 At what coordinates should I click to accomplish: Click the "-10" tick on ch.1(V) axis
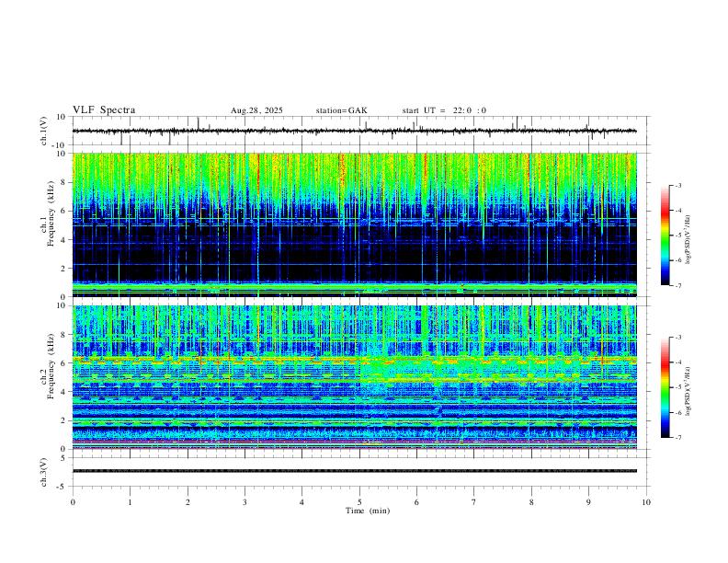[60, 145]
